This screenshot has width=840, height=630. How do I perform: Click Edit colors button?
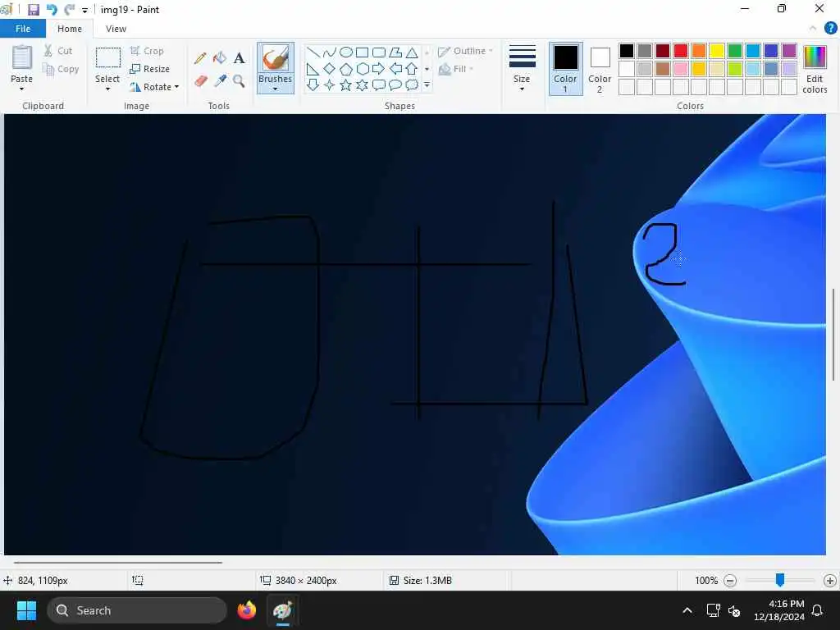pos(815,69)
